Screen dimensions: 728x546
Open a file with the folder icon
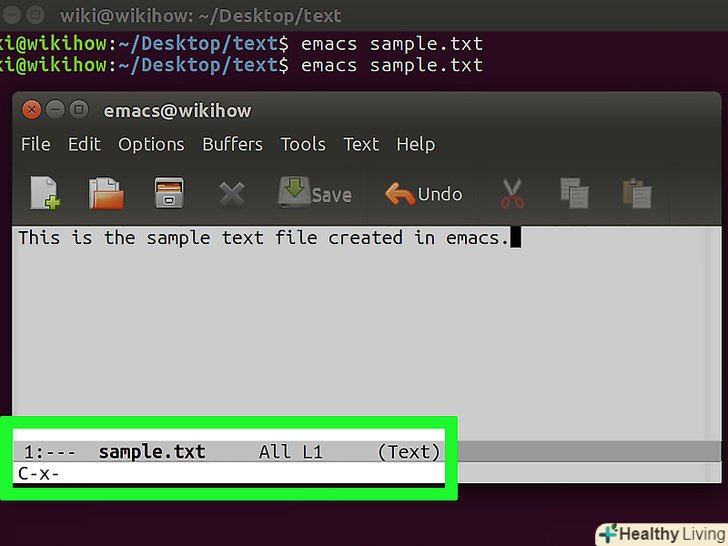(x=106, y=193)
